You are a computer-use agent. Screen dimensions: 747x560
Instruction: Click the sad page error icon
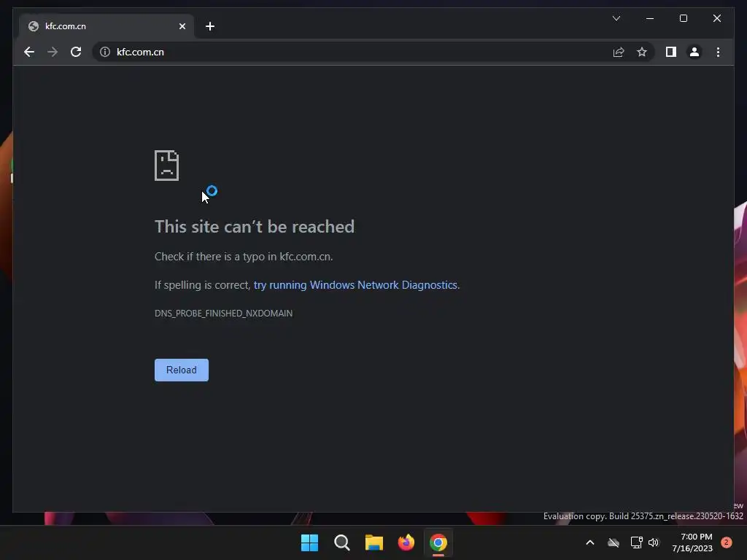point(167,166)
